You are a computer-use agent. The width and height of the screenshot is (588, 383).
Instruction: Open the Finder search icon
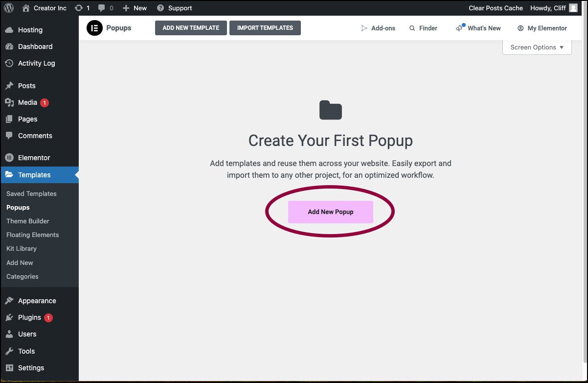pyautogui.click(x=412, y=28)
